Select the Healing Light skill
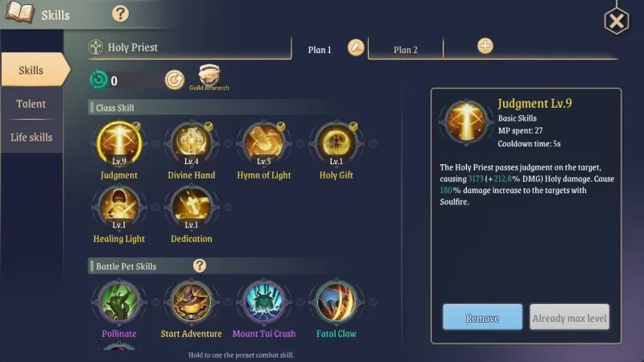This screenshot has height=362, width=644. point(119,207)
